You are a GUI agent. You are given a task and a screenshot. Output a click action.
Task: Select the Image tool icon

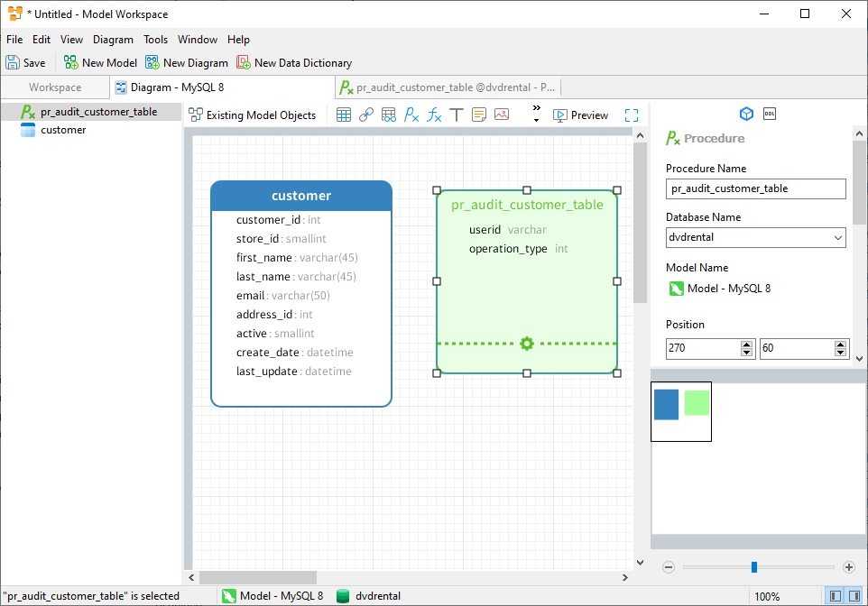(x=502, y=115)
